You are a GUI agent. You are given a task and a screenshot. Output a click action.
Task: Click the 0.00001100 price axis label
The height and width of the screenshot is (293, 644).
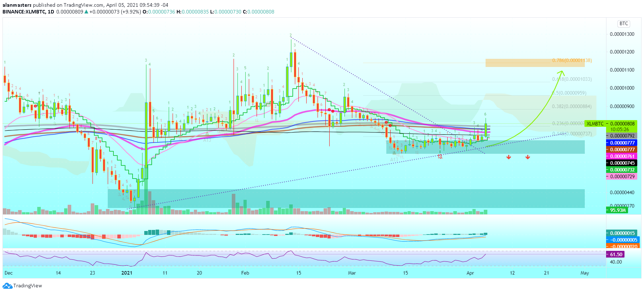click(622, 70)
